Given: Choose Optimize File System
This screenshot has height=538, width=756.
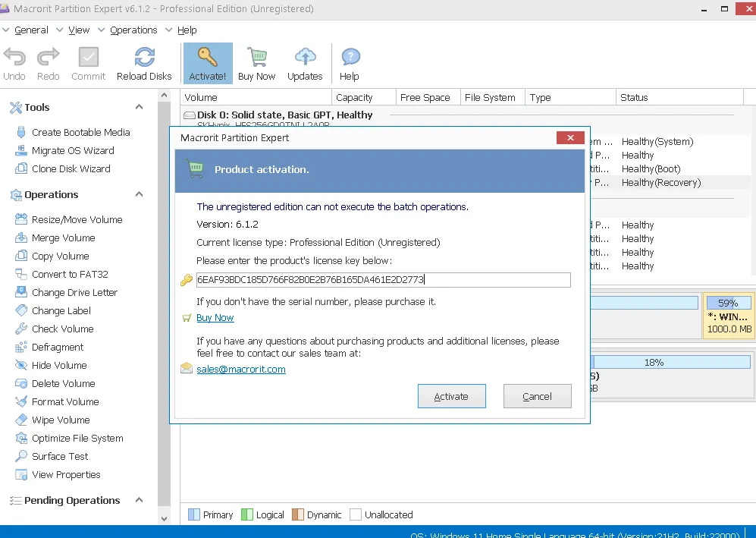Looking at the screenshot, I should tap(70, 438).
